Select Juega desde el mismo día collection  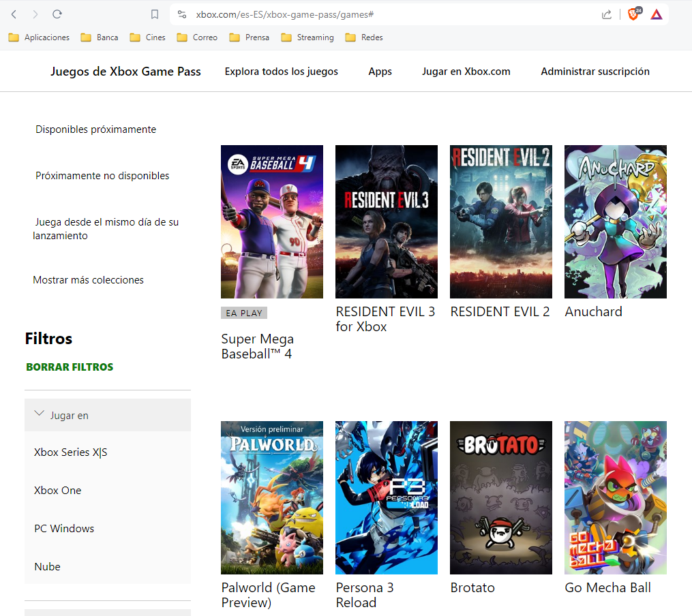pyautogui.click(x=106, y=228)
